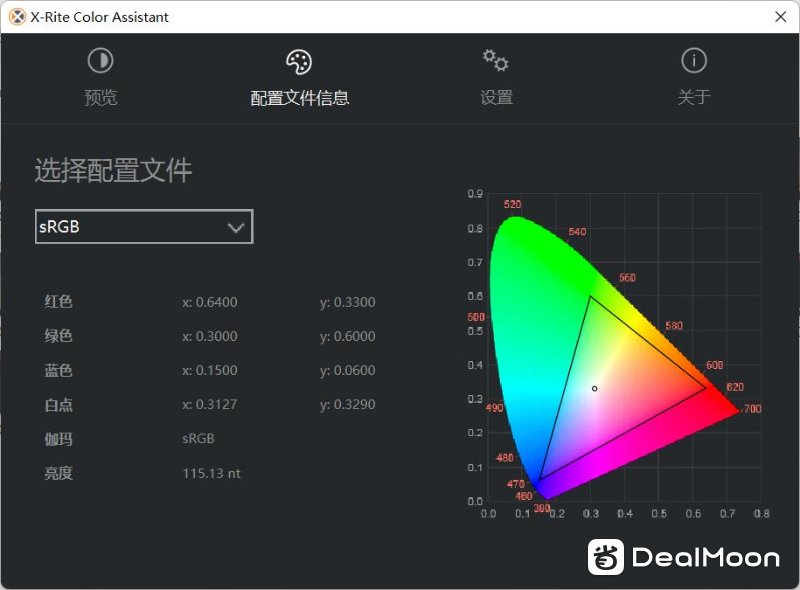The height and width of the screenshot is (590, 800).
Task: Click the 绿色 row label
Action: [58, 336]
